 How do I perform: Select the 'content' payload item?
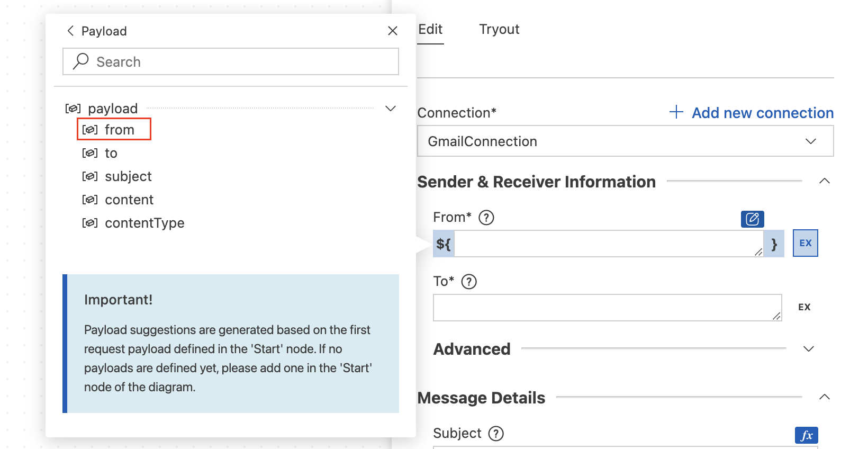click(117, 200)
